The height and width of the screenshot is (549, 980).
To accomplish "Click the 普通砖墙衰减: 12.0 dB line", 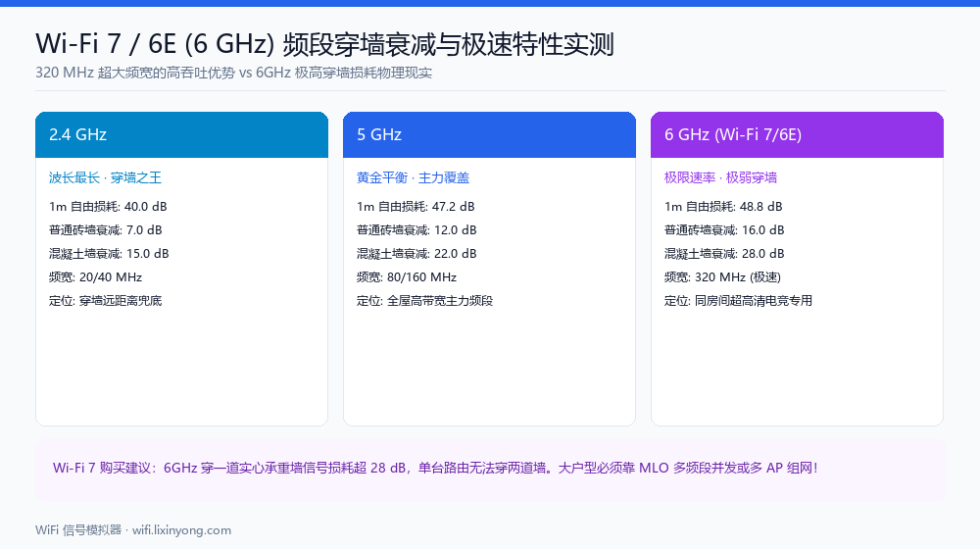I will coord(416,230).
